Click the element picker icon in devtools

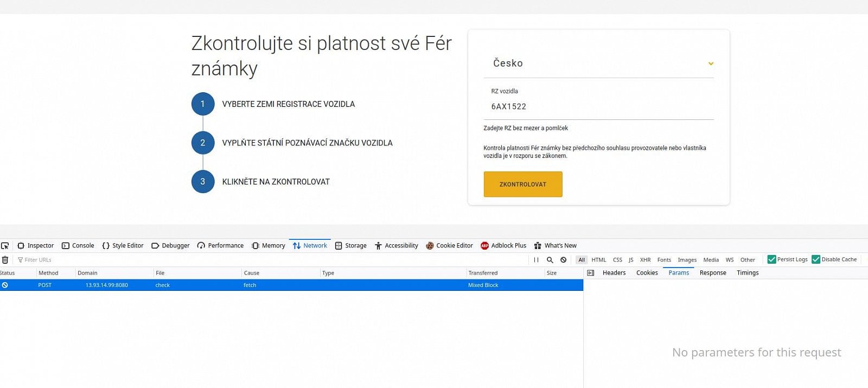5,246
